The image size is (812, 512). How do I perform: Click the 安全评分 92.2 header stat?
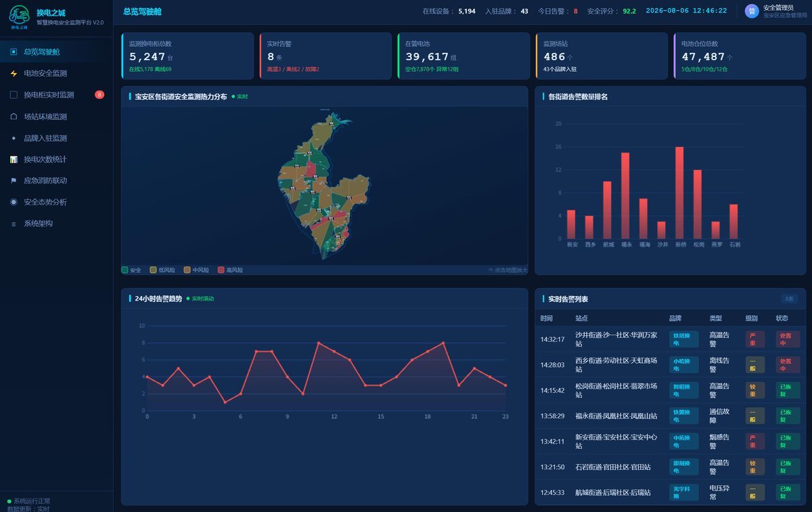[612, 11]
